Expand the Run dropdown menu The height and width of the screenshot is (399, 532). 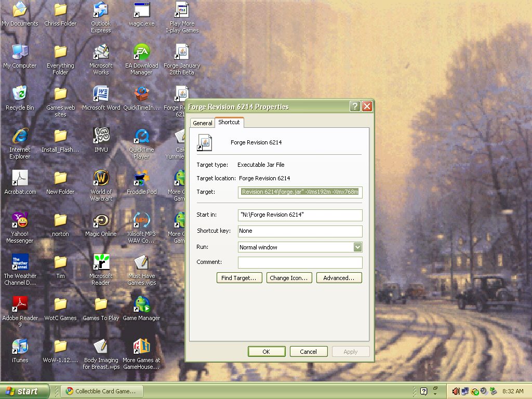coord(357,247)
